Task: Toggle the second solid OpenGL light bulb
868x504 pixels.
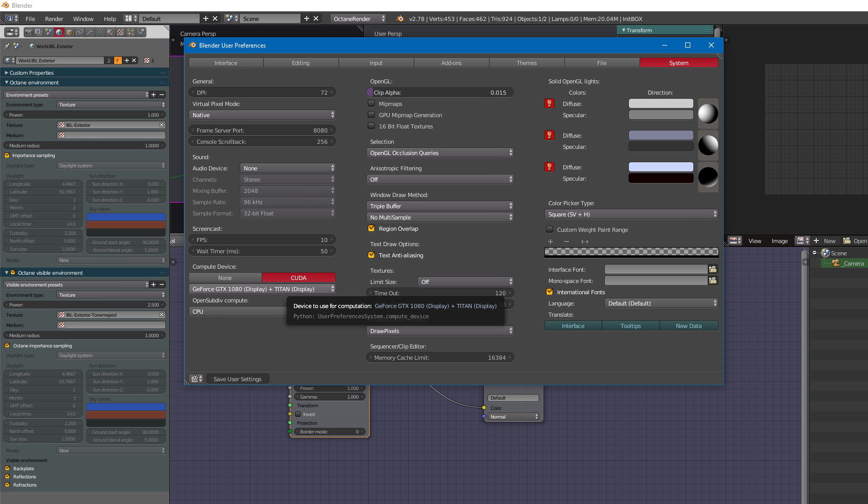Action: pos(549,135)
